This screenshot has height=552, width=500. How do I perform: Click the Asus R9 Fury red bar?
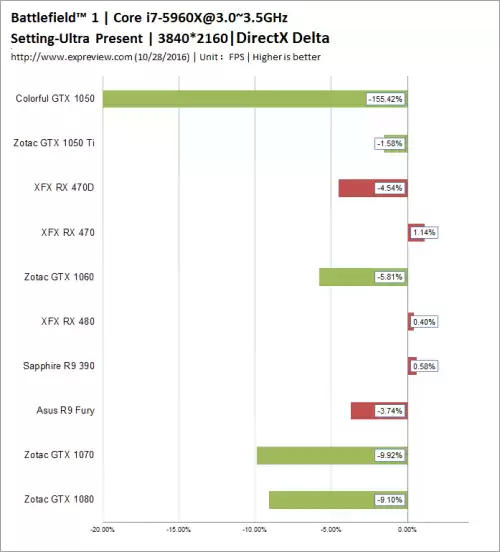[x=379, y=411]
